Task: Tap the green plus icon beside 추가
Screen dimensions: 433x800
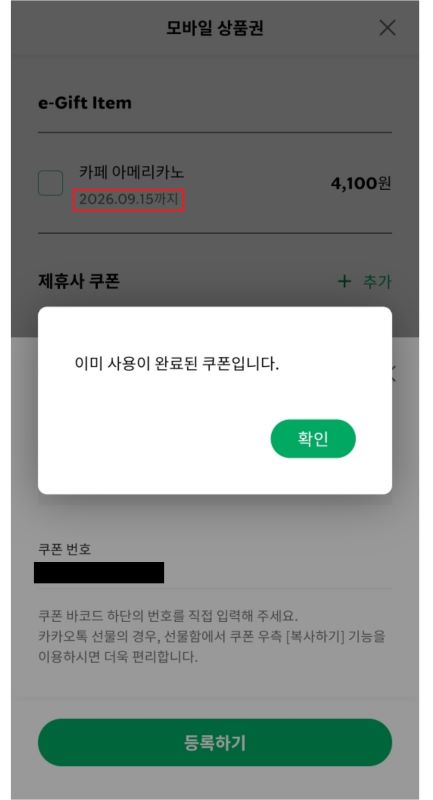Action: click(x=345, y=281)
